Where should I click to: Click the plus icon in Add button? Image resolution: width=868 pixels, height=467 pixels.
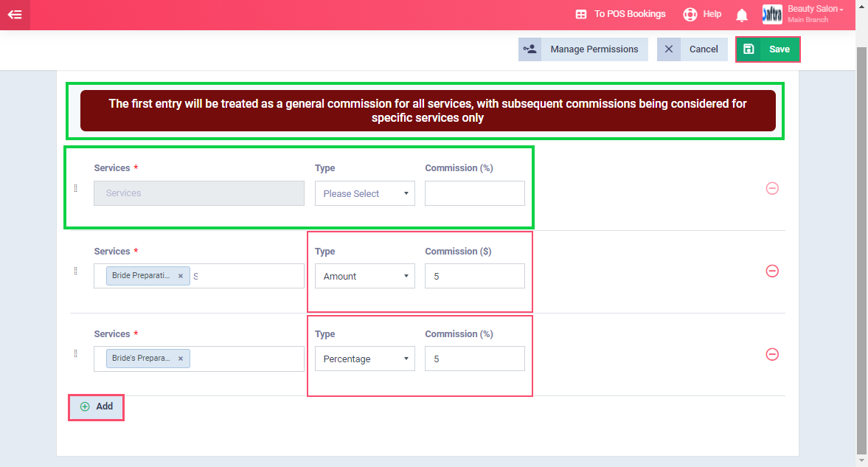85,407
